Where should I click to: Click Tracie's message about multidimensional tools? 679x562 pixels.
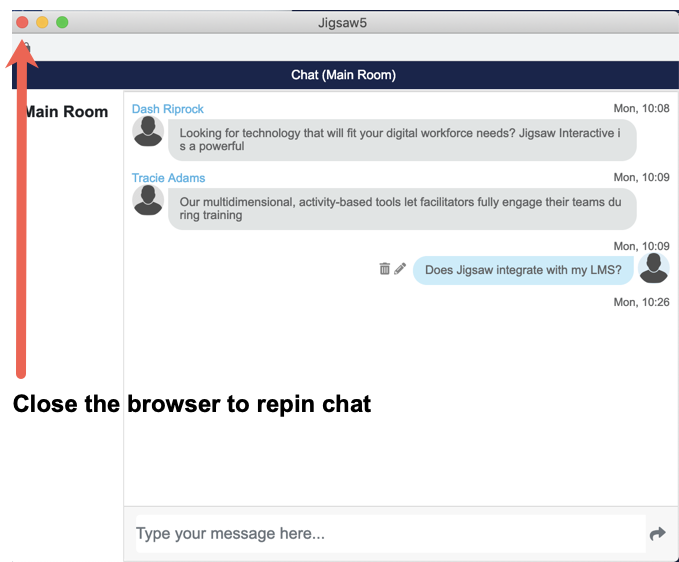[x=401, y=208]
